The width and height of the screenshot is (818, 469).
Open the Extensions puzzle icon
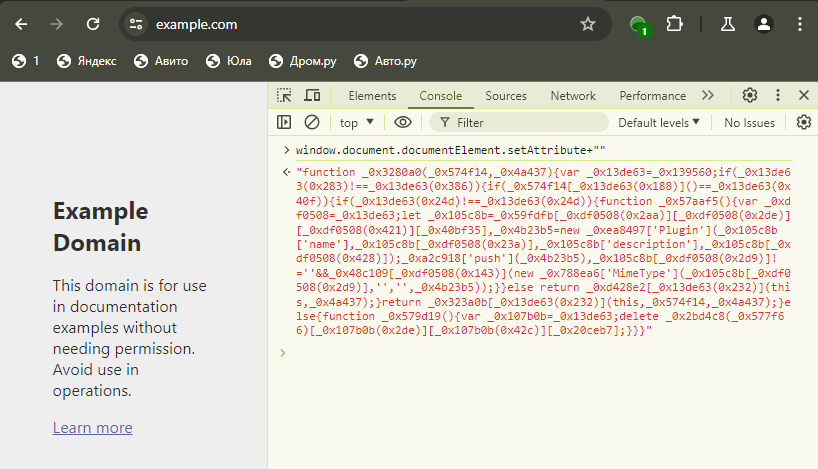[x=674, y=24]
